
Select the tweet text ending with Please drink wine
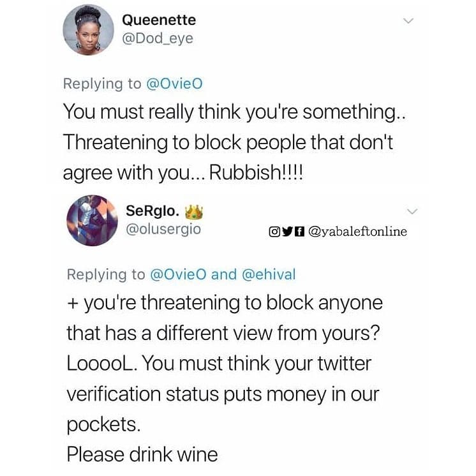(225, 378)
